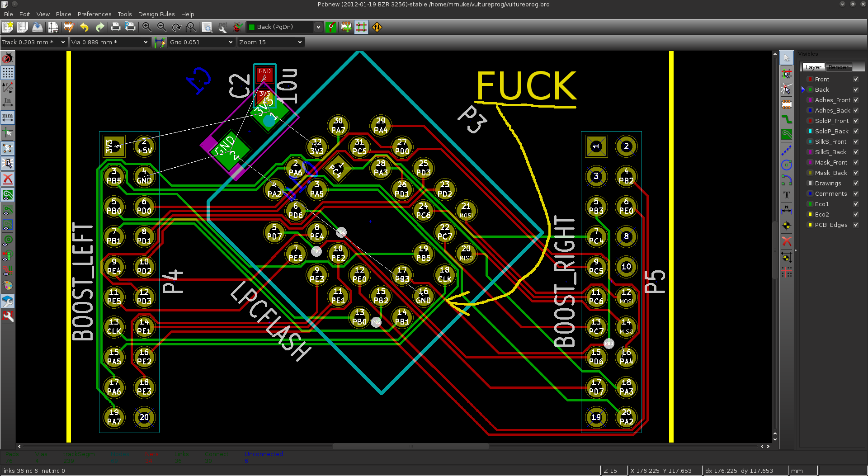Redraw the view with the refresh icon
This screenshot has width=868, height=476.
click(177, 27)
